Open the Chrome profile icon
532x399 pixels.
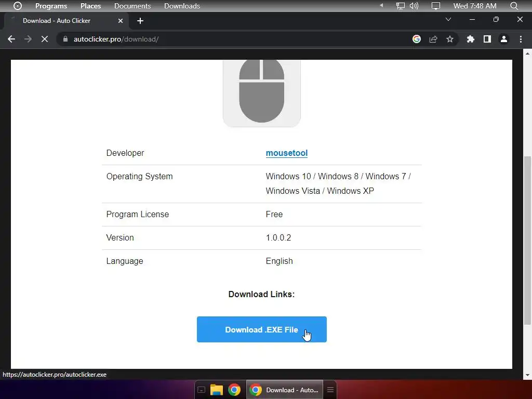tap(504, 39)
